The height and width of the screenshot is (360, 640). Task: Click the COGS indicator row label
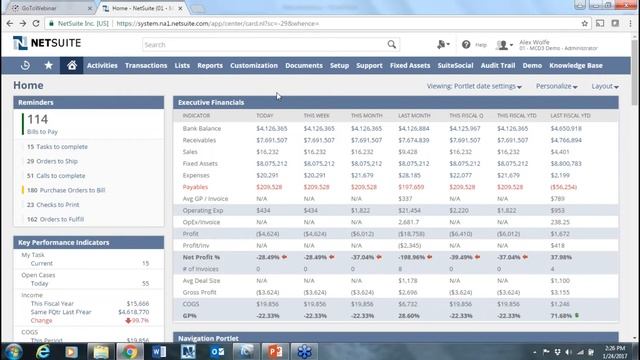191,304
